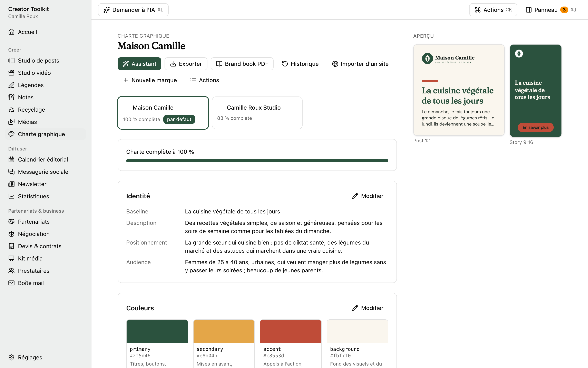Go to Studio vidéo
The height and width of the screenshot is (368, 588).
46,73
